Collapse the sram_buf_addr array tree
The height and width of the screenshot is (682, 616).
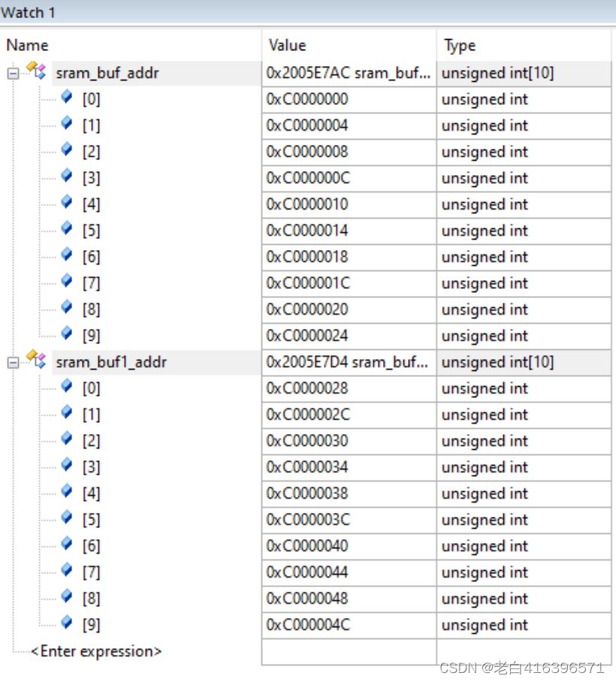point(13,73)
